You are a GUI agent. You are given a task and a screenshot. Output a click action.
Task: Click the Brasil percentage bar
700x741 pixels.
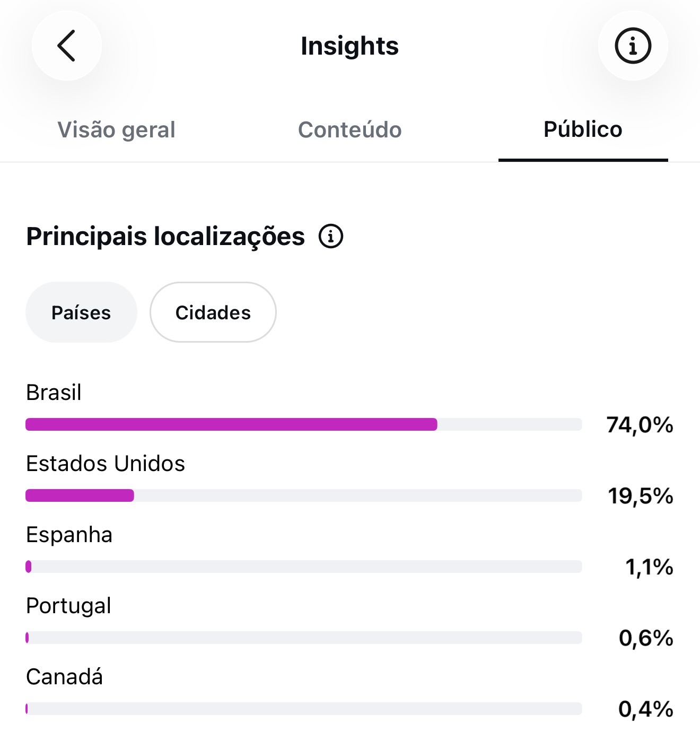[x=304, y=424]
